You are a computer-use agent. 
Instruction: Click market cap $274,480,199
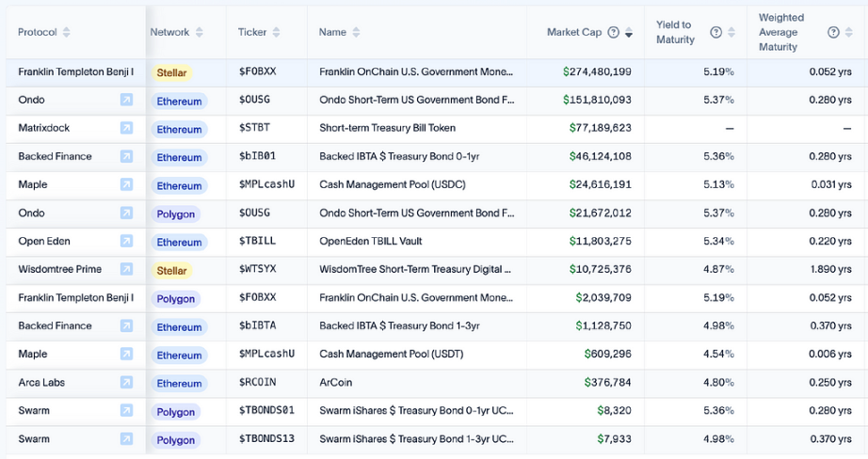point(597,71)
